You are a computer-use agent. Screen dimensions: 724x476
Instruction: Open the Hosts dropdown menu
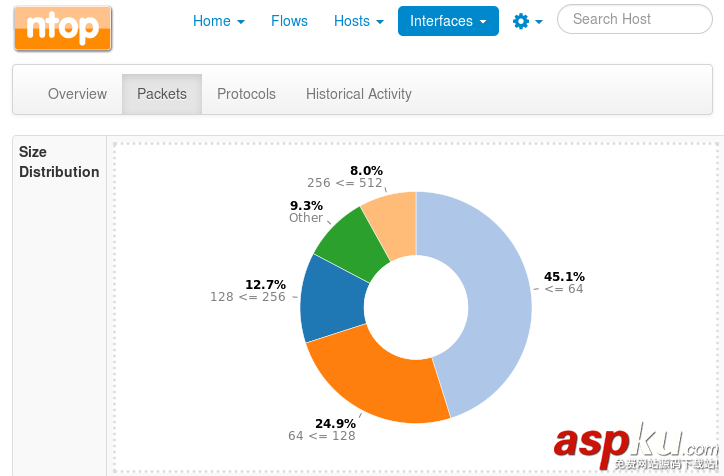pos(358,21)
